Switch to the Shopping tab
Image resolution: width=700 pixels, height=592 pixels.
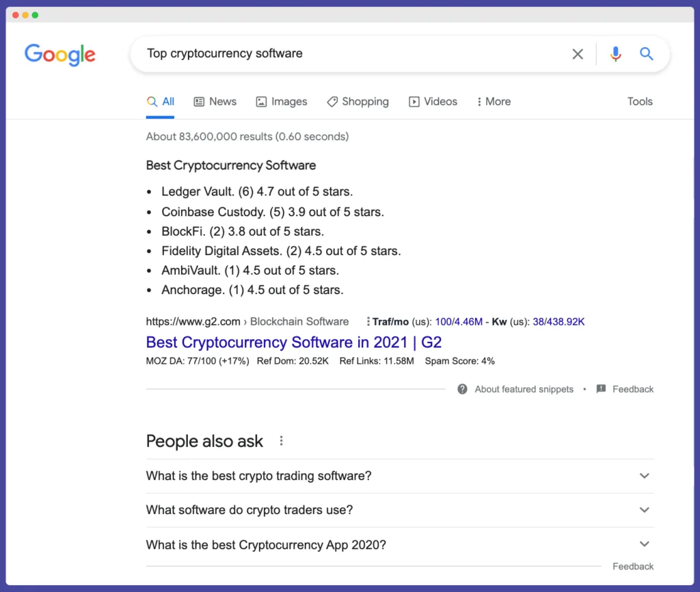click(358, 101)
